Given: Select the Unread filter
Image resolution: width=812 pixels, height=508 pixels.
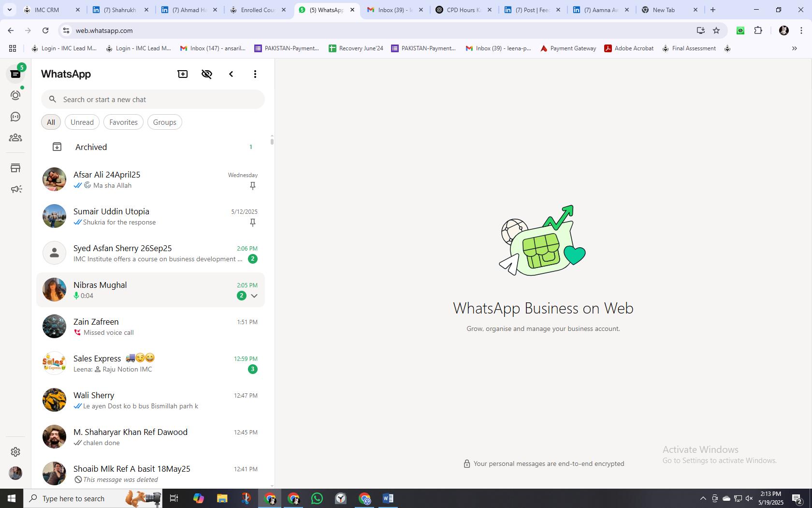Looking at the screenshot, I should click(82, 122).
